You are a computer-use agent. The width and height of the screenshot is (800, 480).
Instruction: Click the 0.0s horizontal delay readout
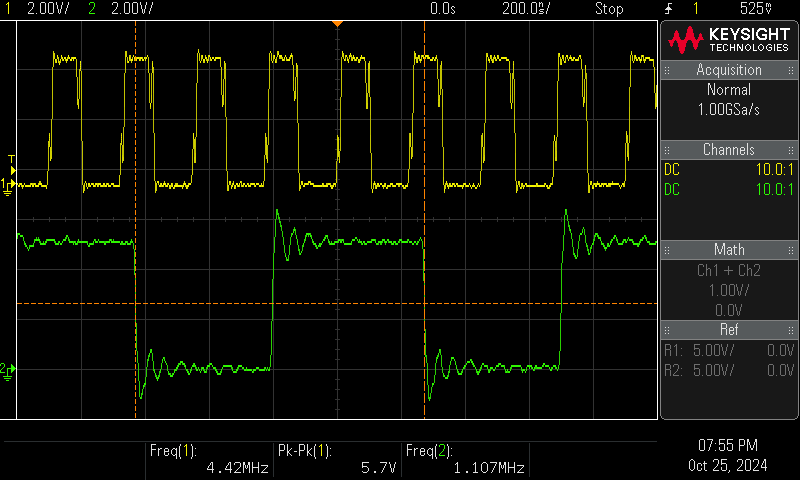(x=442, y=8)
